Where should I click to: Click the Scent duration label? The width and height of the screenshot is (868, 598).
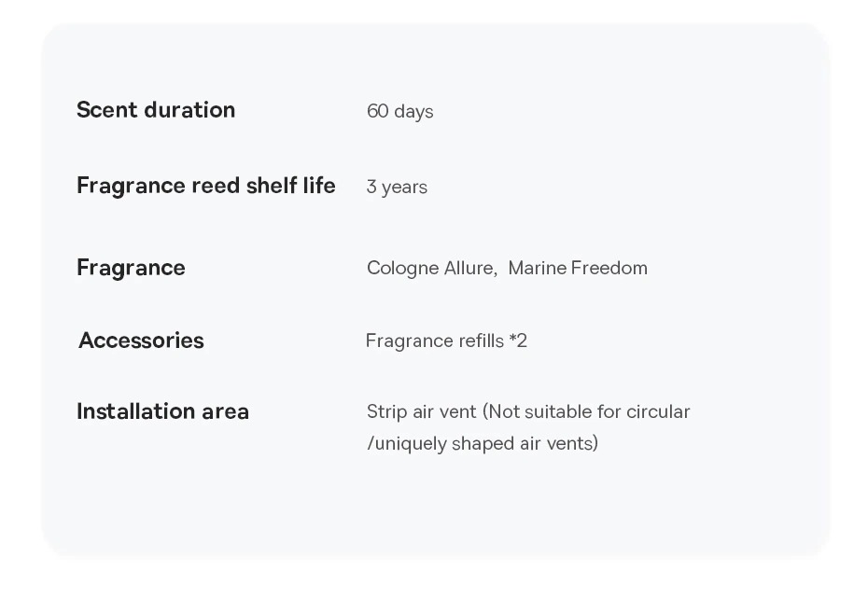point(156,109)
